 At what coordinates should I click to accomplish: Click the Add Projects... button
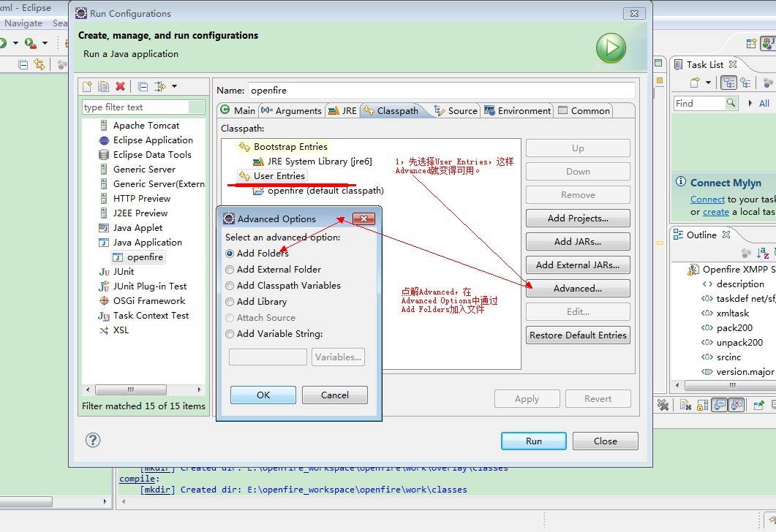click(x=578, y=218)
